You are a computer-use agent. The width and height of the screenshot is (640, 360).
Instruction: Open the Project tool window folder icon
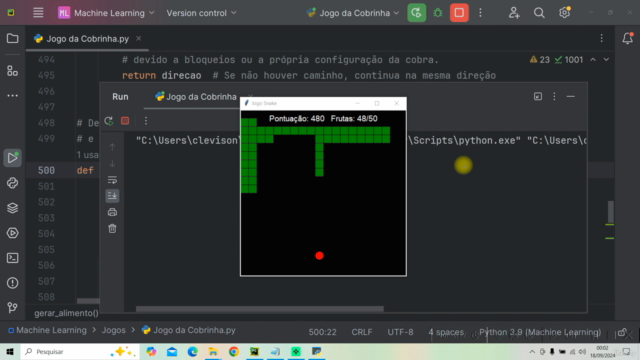pyautogui.click(x=13, y=39)
